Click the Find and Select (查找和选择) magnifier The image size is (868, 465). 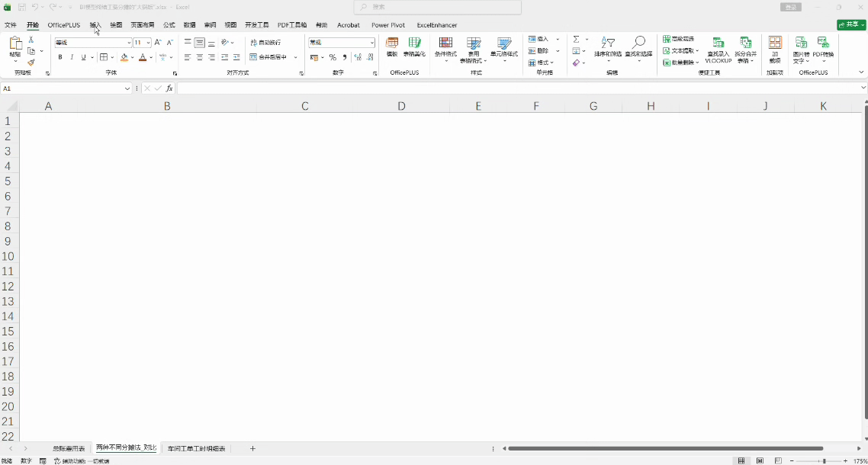tap(638, 47)
